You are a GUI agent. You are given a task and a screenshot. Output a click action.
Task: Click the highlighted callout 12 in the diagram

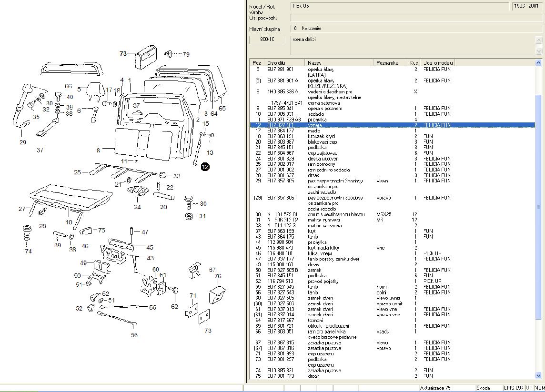click(x=205, y=167)
